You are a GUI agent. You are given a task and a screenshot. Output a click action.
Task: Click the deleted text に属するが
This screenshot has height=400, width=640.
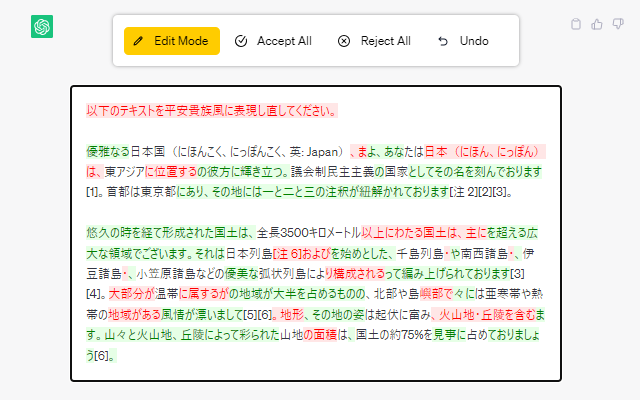(x=203, y=294)
